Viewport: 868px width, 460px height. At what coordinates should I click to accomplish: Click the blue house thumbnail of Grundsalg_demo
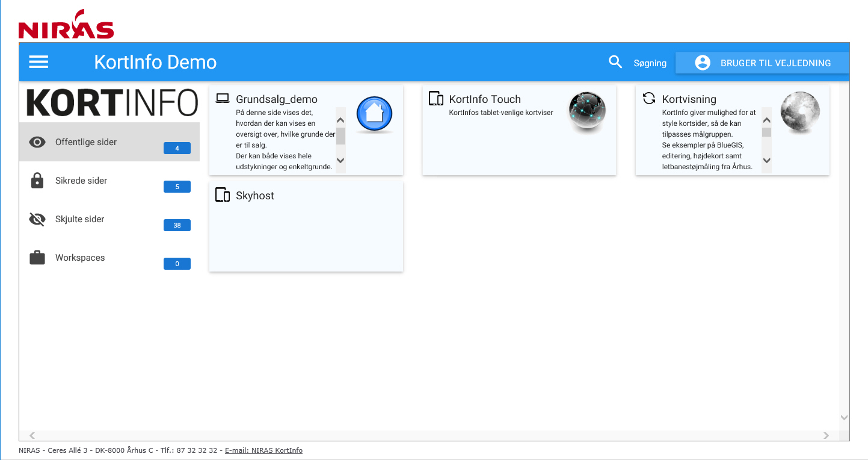coord(374,114)
